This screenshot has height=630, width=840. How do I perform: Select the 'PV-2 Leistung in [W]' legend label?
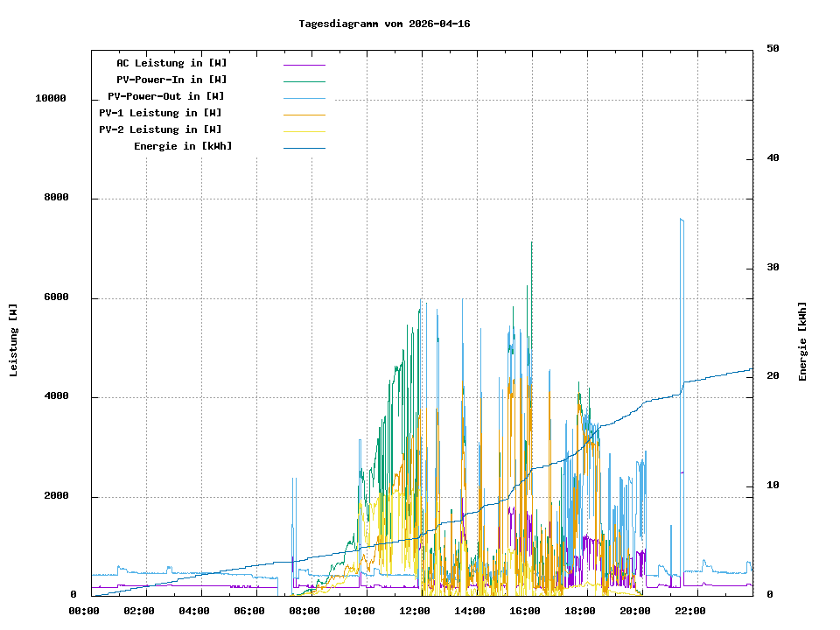tap(160, 129)
